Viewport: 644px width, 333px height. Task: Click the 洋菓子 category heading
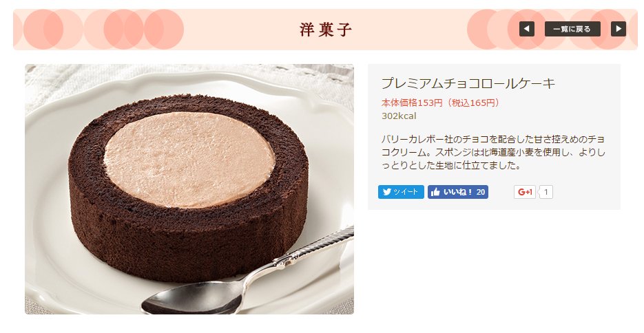click(x=326, y=30)
